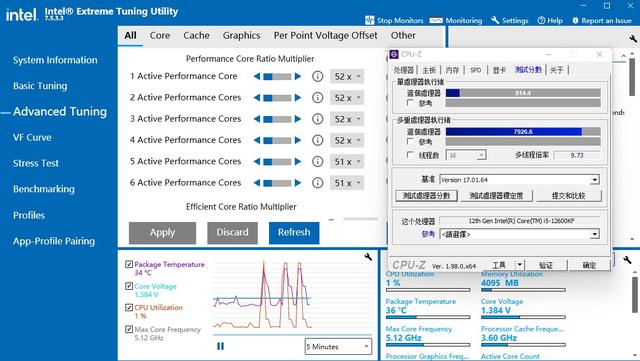The height and width of the screenshot is (361, 640).
Task: Open the CPU-Z Tools dropdown arrow
Action: [x=519, y=265]
